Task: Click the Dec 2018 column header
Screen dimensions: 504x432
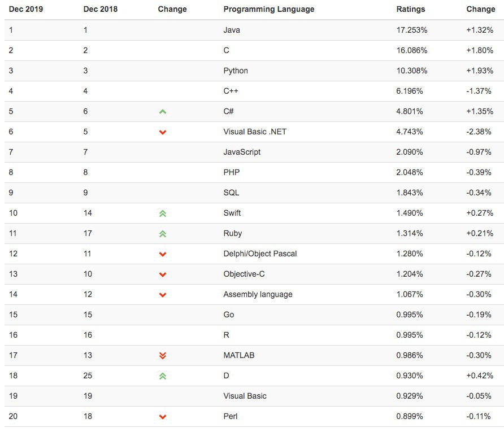Action: coord(101,9)
